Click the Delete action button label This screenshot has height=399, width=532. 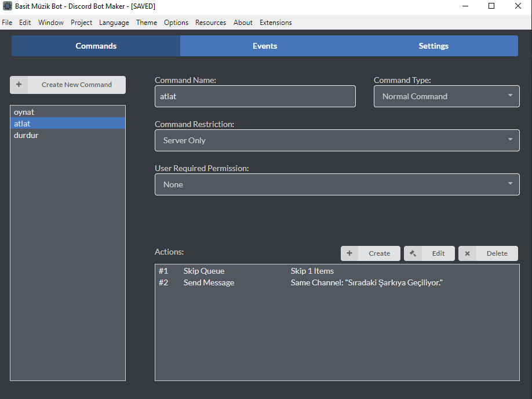(x=497, y=253)
